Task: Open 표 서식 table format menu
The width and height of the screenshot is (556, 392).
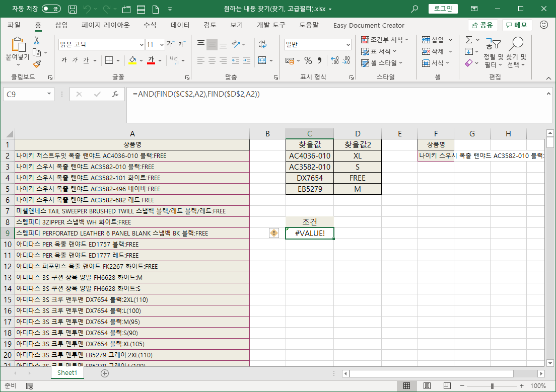Action: point(379,51)
